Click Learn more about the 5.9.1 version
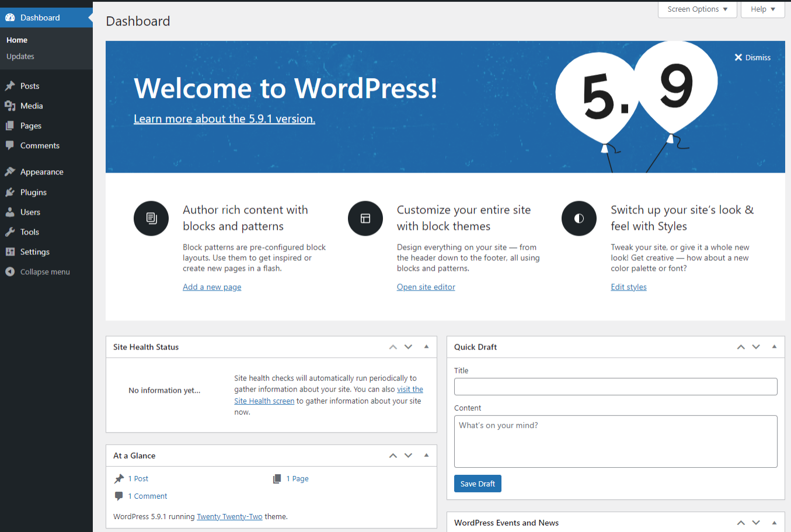791x532 pixels. tap(224, 118)
